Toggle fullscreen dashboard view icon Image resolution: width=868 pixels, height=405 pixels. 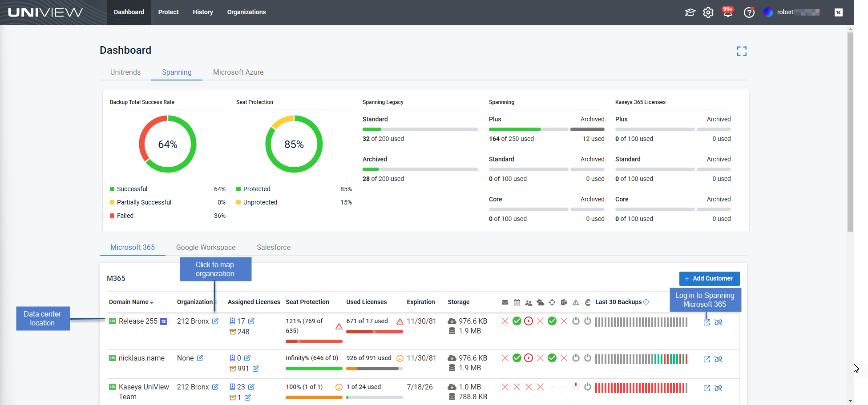click(742, 51)
